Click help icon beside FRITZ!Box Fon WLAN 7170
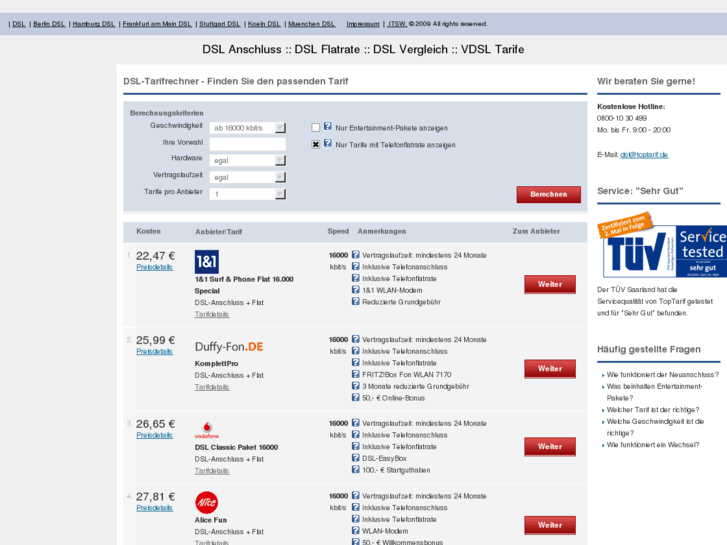This screenshot has width=727, height=545. [356, 374]
